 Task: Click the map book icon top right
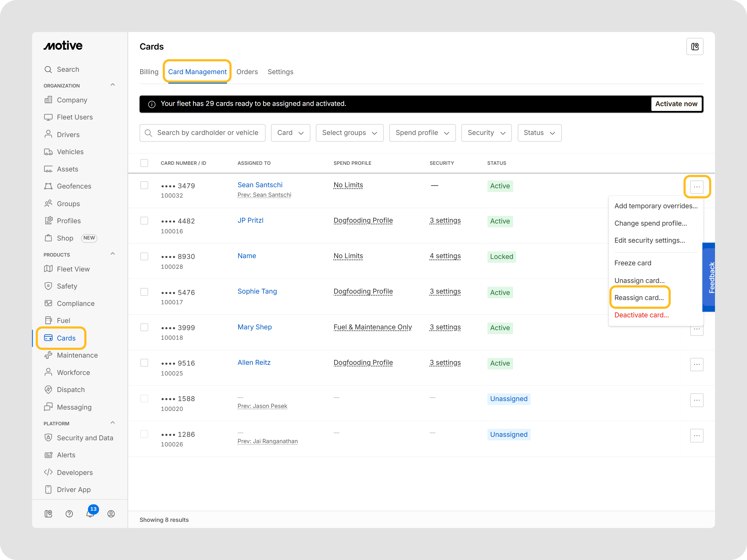click(x=695, y=47)
